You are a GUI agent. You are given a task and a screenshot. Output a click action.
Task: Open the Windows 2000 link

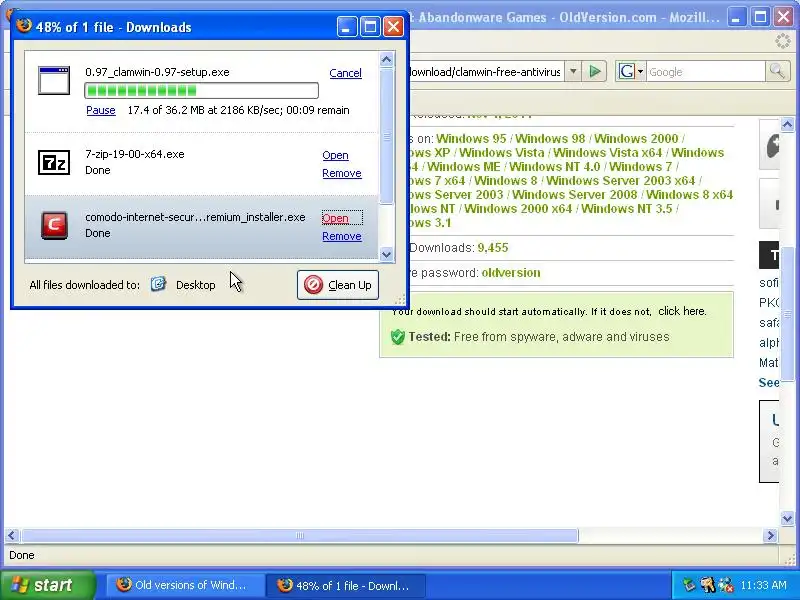click(x=636, y=138)
